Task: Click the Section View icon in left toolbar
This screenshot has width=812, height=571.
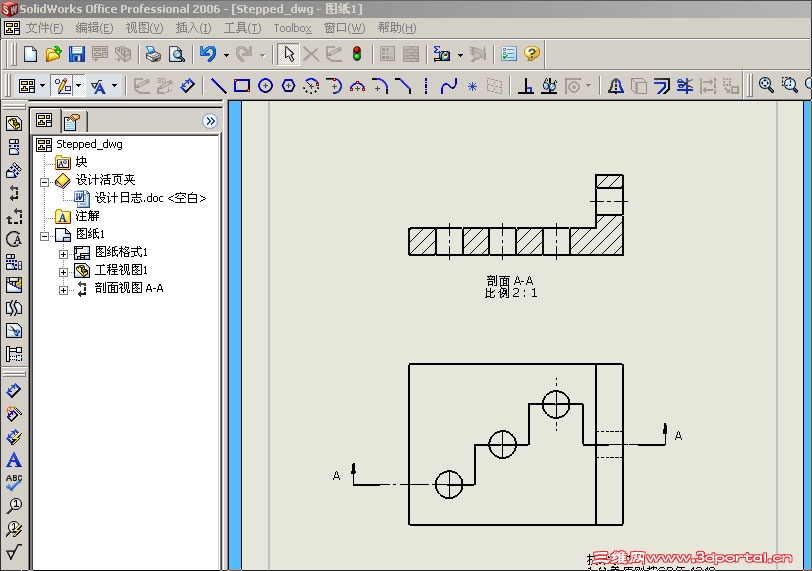Action: [x=14, y=194]
